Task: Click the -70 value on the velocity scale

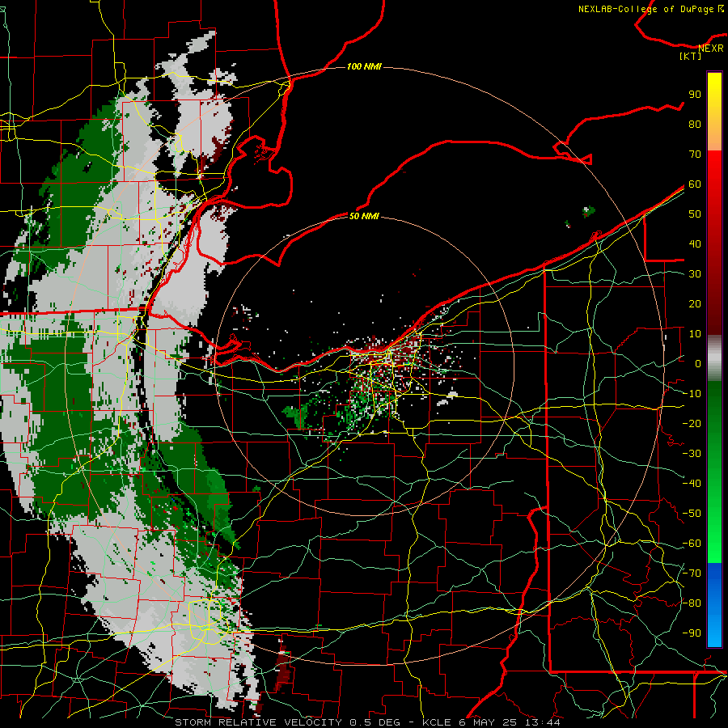Action: (x=692, y=574)
